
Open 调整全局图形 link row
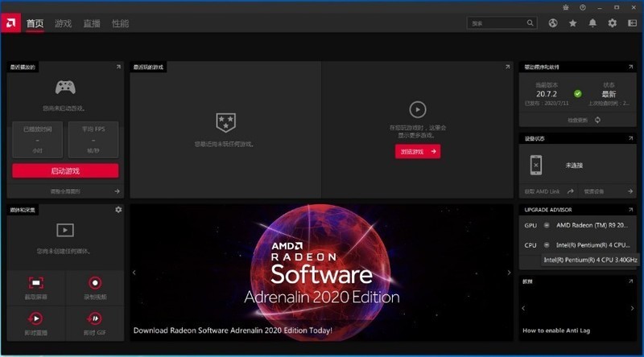click(x=65, y=191)
